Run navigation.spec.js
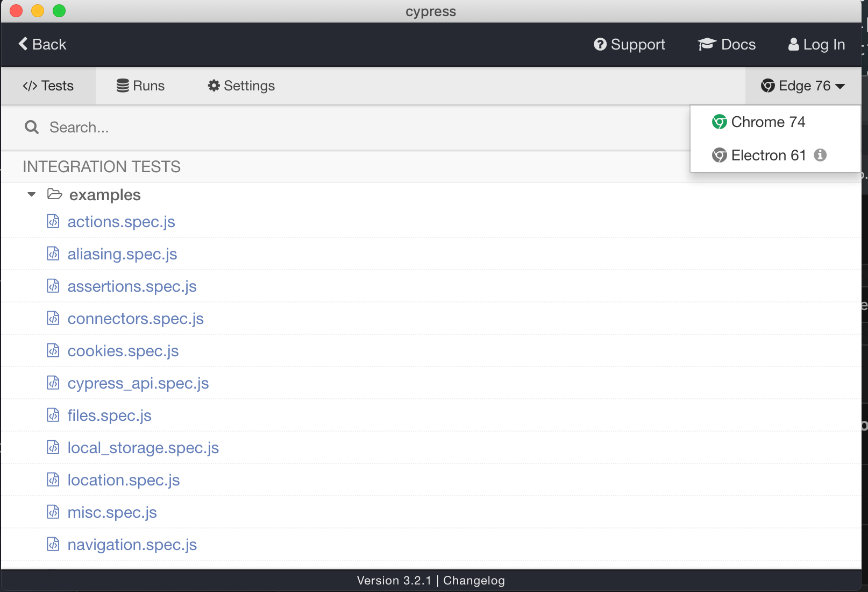The height and width of the screenshot is (592, 868). point(132,545)
